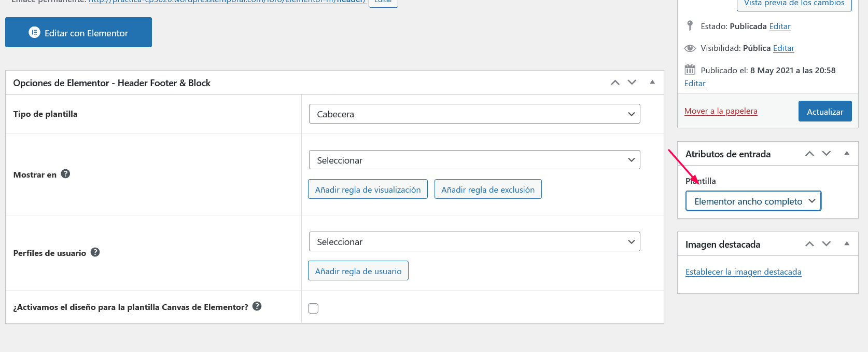Click the Actualizar button
Screen dimensions: 868x352
[825, 111]
